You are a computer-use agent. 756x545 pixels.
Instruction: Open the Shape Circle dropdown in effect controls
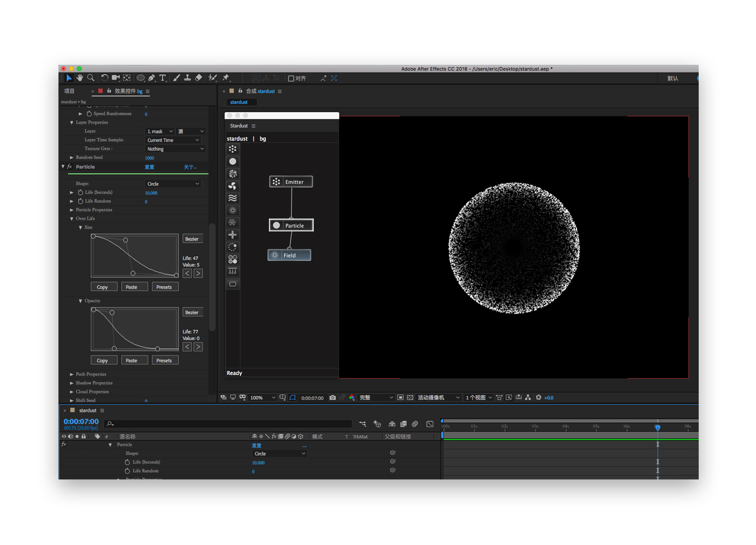pos(174,184)
